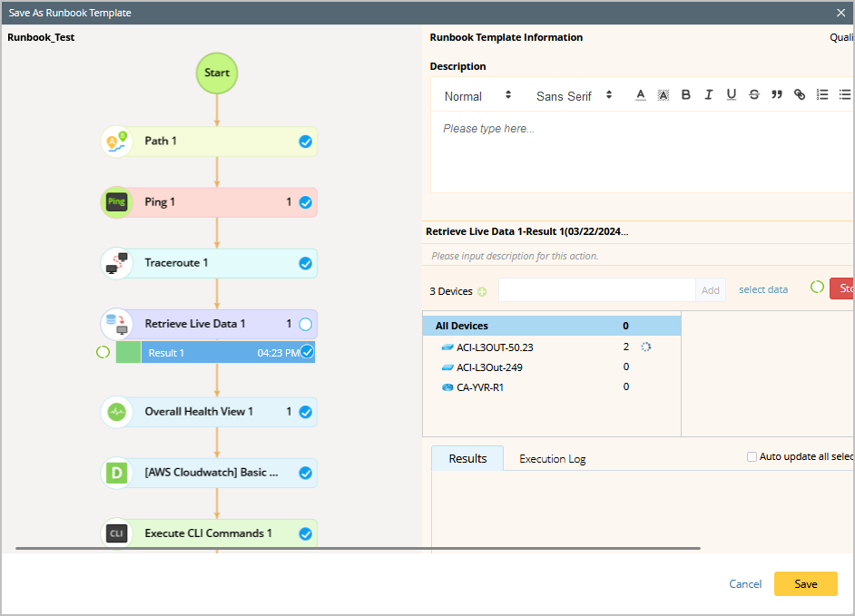Insert a link in the description

[800, 95]
